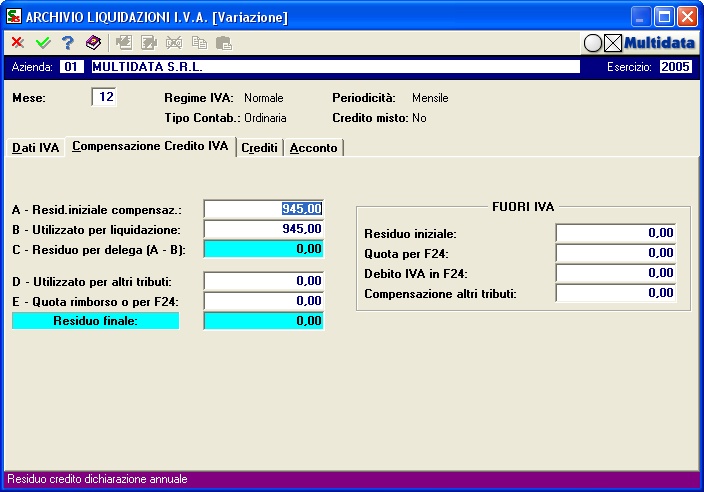The image size is (704, 492).
Task: Open help with blue question mark
Action: click(x=68, y=43)
